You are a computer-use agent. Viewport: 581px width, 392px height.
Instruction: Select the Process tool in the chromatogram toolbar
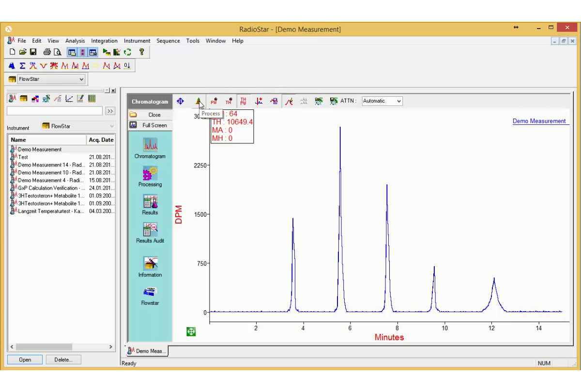[x=199, y=101]
